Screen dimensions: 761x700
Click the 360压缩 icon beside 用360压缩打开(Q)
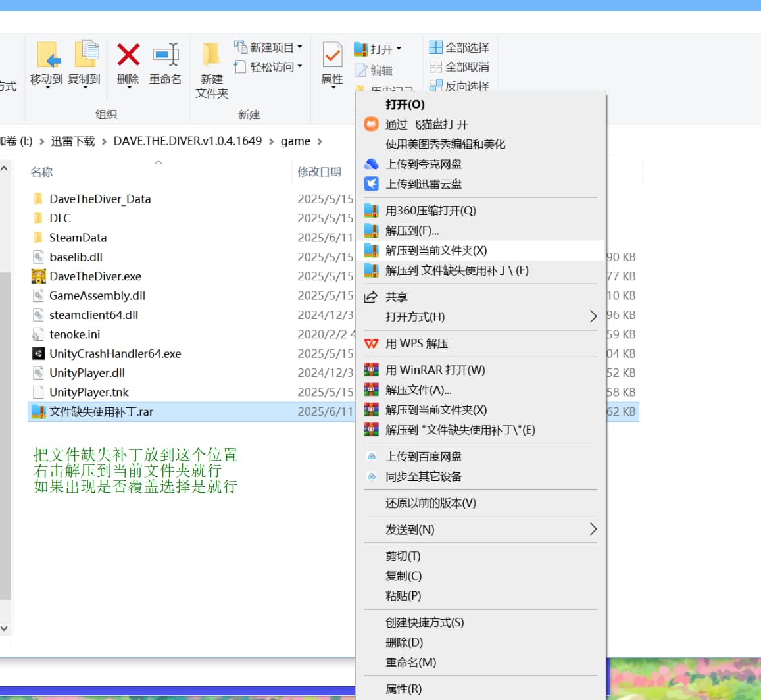371,211
